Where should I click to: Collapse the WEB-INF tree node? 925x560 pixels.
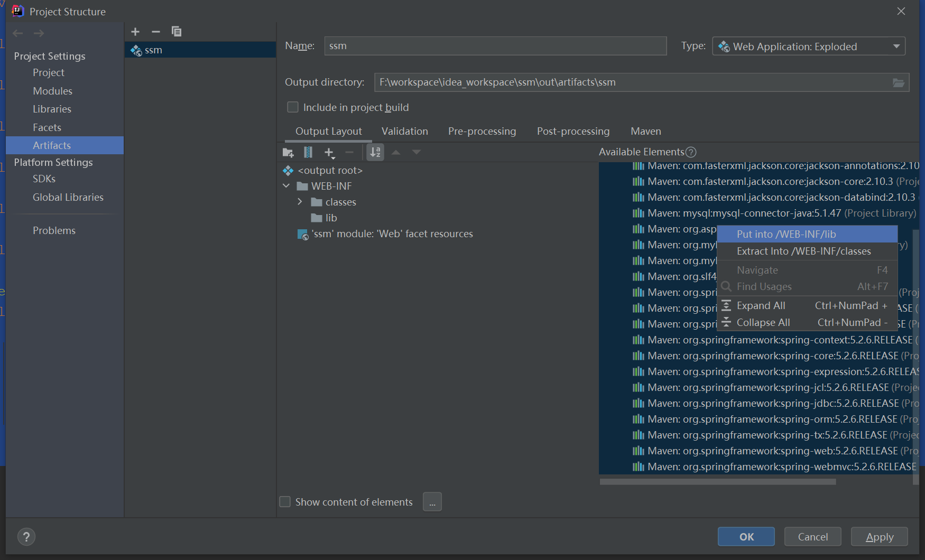click(286, 186)
